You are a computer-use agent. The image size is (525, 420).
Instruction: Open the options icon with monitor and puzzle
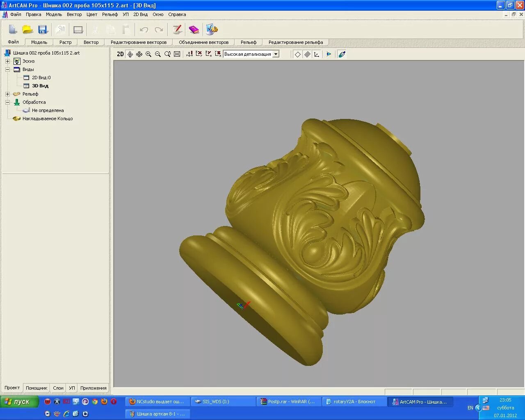[x=212, y=30]
